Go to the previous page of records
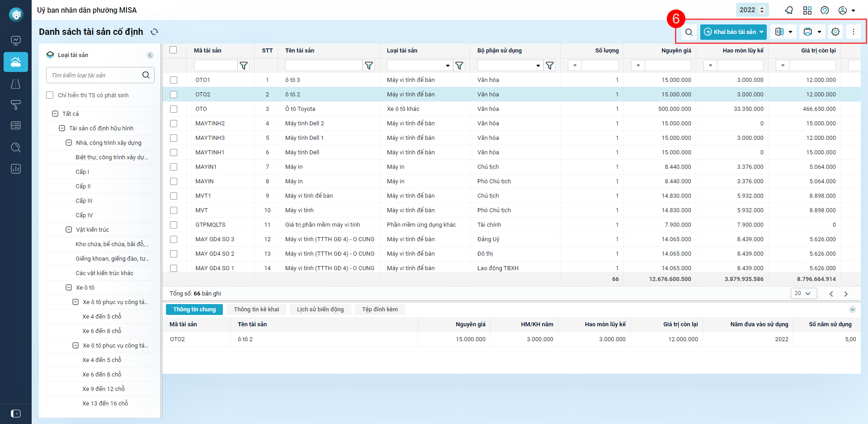 831,294
